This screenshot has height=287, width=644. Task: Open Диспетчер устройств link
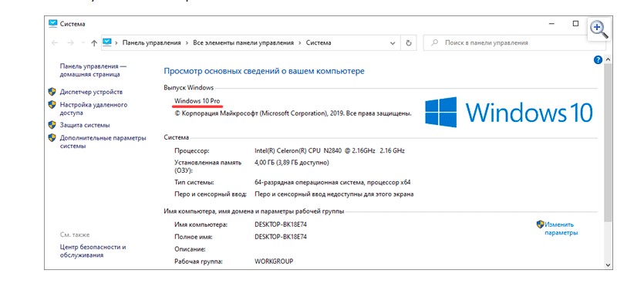click(x=91, y=92)
